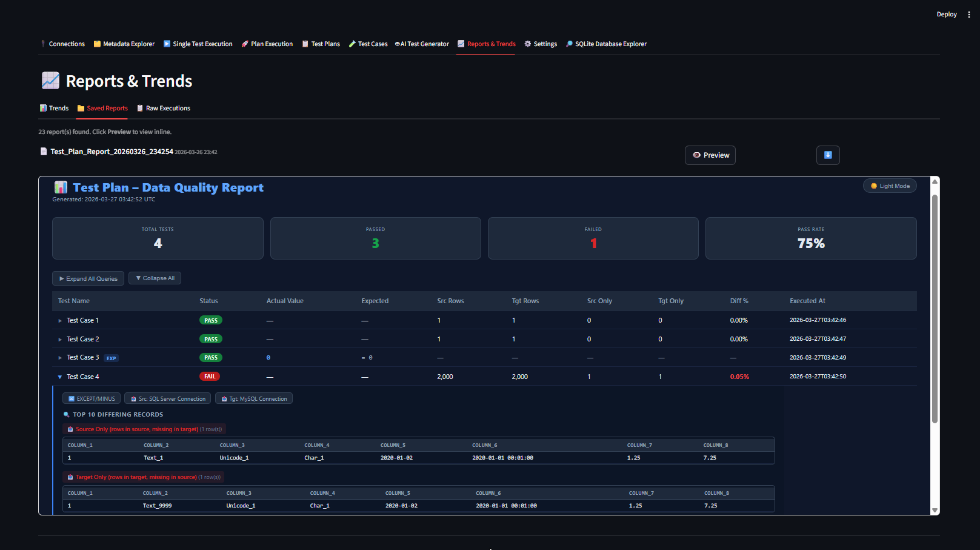The height and width of the screenshot is (550, 980).
Task: Click Src: SQL Server Connection tag
Action: (x=168, y=398)
